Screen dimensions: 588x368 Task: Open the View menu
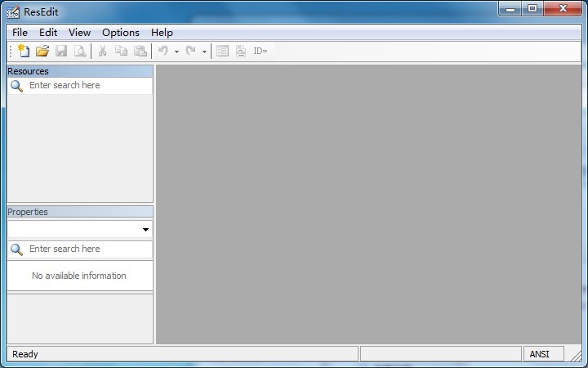pyautogui.click(x=79, y=33)
